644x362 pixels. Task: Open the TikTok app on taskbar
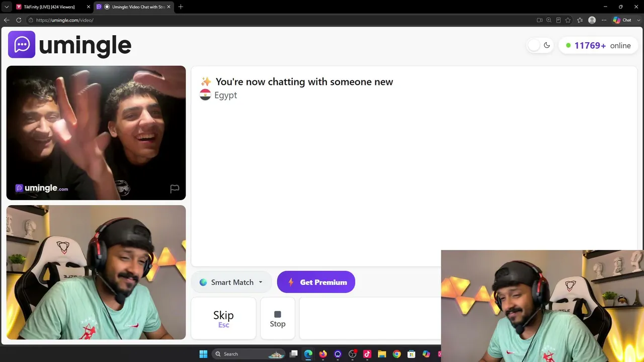367,354
